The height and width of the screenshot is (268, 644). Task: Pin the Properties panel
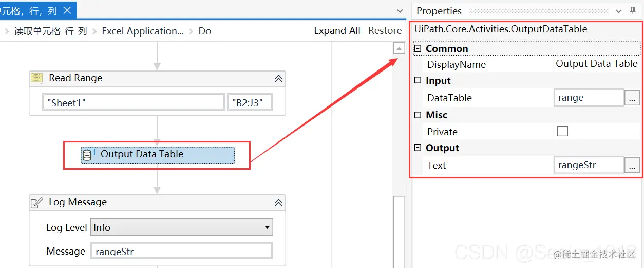coord(633,11)
